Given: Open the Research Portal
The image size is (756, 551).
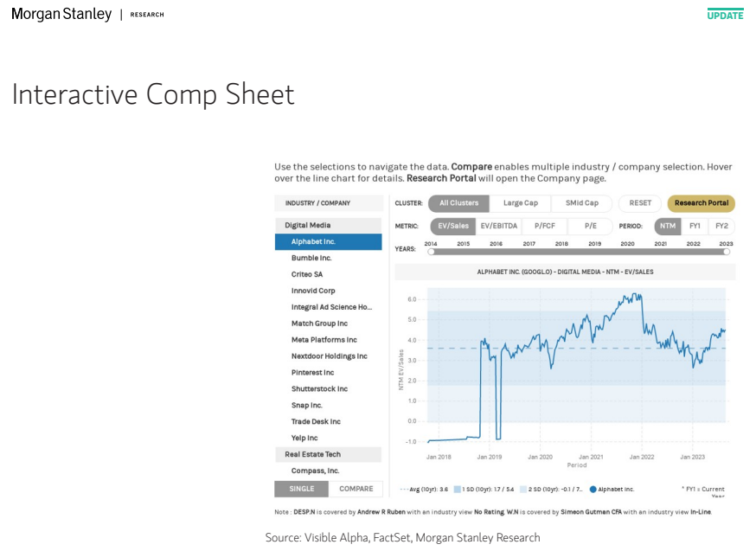Looking at the screenshot, I should click(x=701, y=203).
